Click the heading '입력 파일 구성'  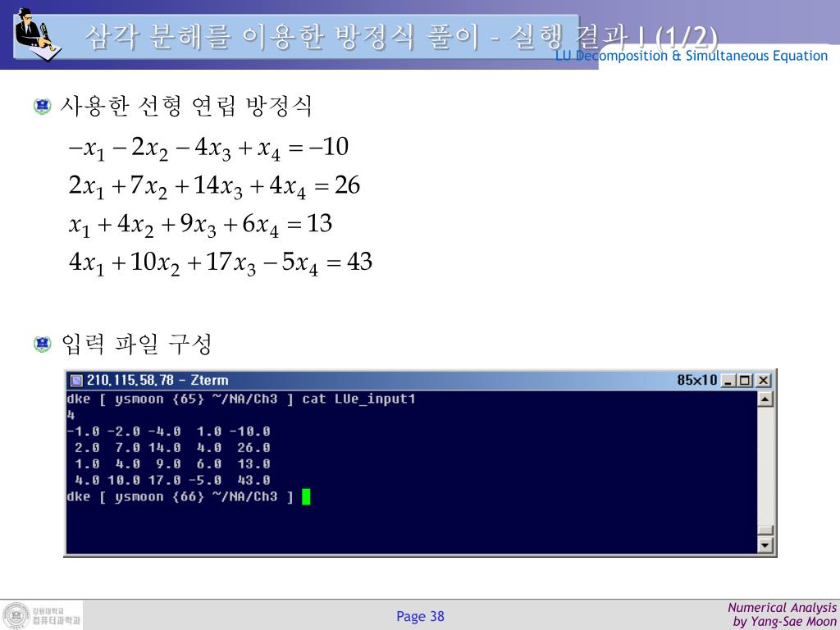tap(137, 344)
